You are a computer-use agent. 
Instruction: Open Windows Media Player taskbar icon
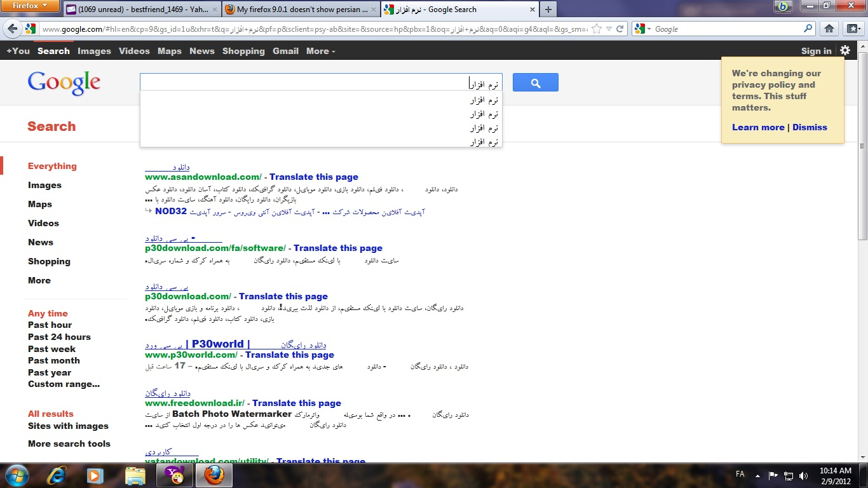95,475
